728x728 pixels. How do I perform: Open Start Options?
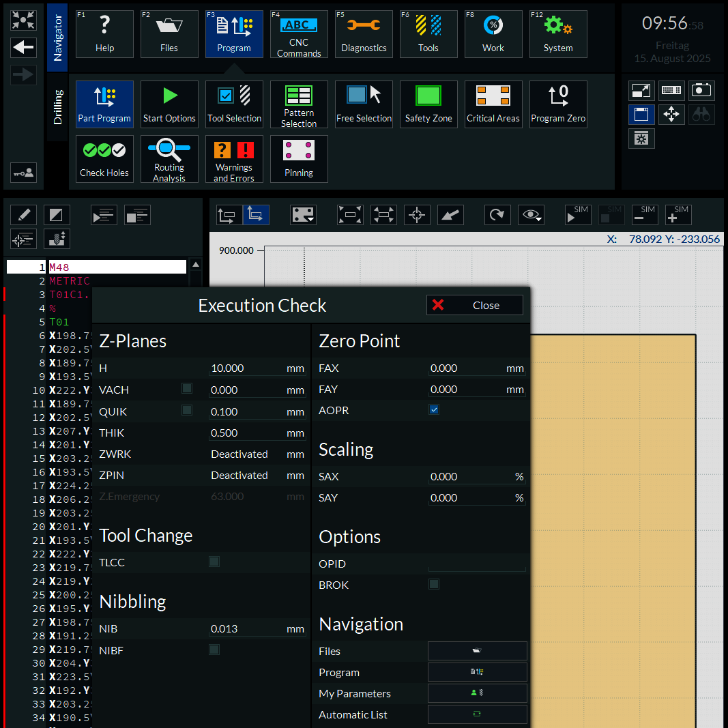pos(169,104)
